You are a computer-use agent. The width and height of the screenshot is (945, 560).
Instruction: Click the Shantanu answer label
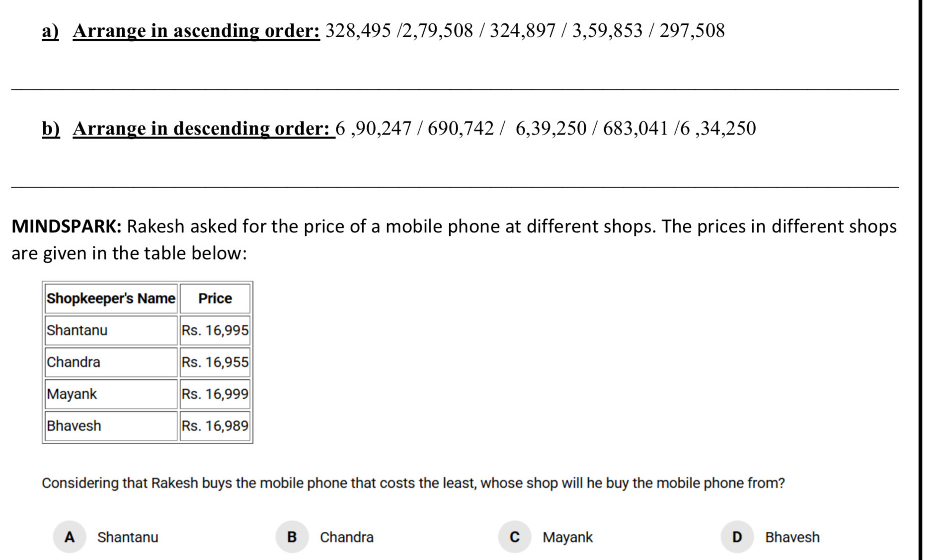click(128, 537)
